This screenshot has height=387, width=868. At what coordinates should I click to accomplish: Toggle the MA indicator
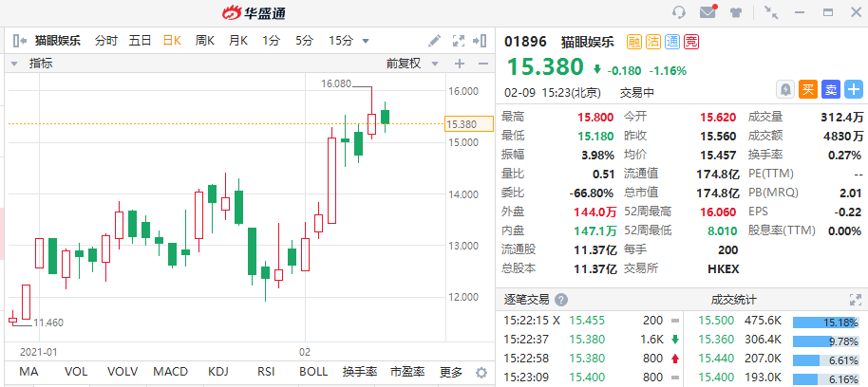click(28, 372)
